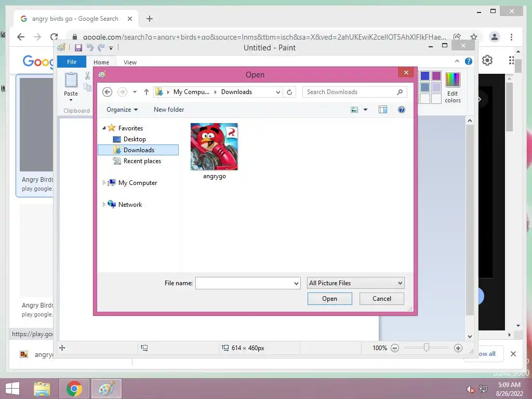532x399 pixels.
Task: Click Chrome's reload page button
Action: [x=54, y=37]
